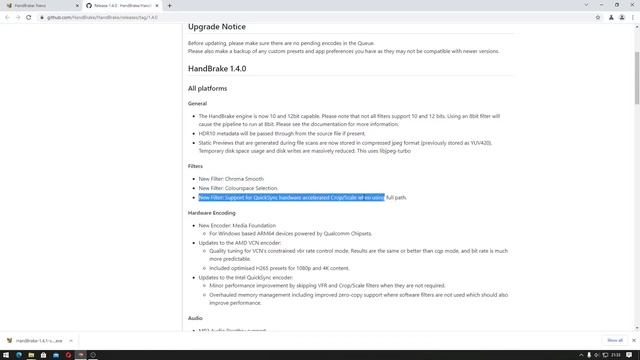640x360 pixels.
Task: Click 'New Filter: Colourspace Selection' bullet
Action: tap(238, 188)
